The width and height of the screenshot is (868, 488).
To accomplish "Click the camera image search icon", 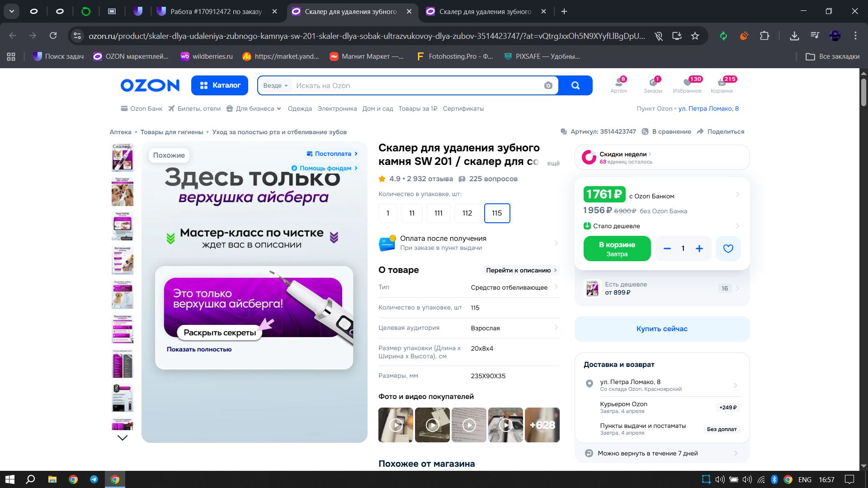I will (x=548, y=85).
